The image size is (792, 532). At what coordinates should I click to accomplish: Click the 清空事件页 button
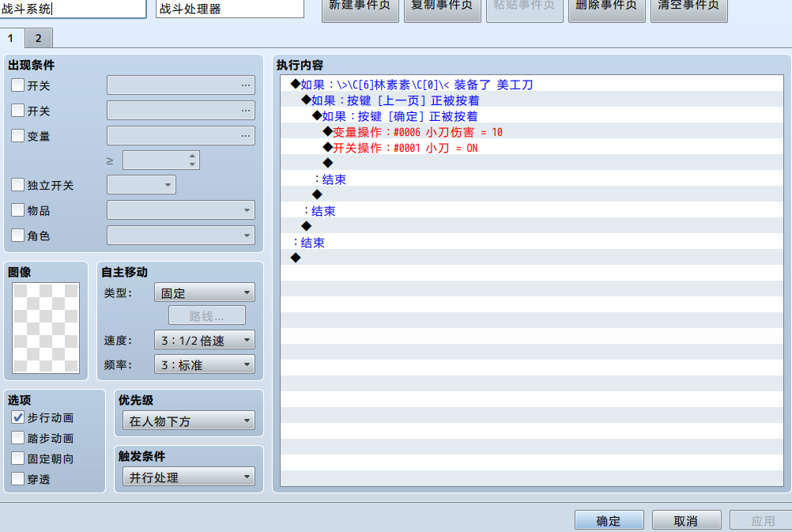689,9
